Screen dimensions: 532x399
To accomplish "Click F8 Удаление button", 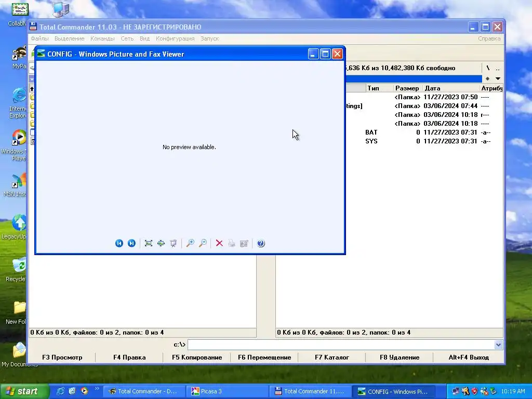I will pyautogui.click(x=400, y=357).
